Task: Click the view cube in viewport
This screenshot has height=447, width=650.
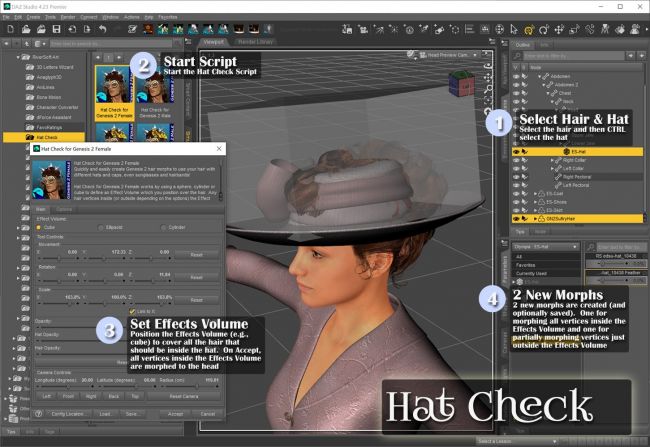Action: [x=461, y=83]
